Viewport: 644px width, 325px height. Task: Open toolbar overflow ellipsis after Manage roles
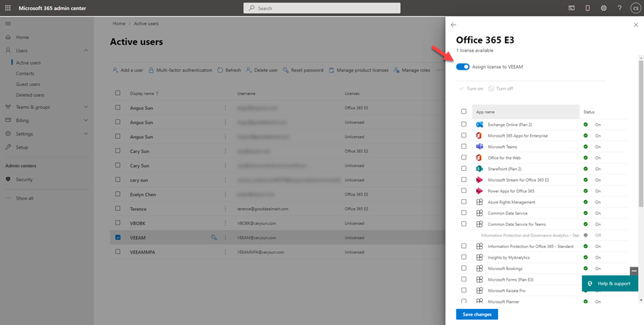tap(439, 70)
